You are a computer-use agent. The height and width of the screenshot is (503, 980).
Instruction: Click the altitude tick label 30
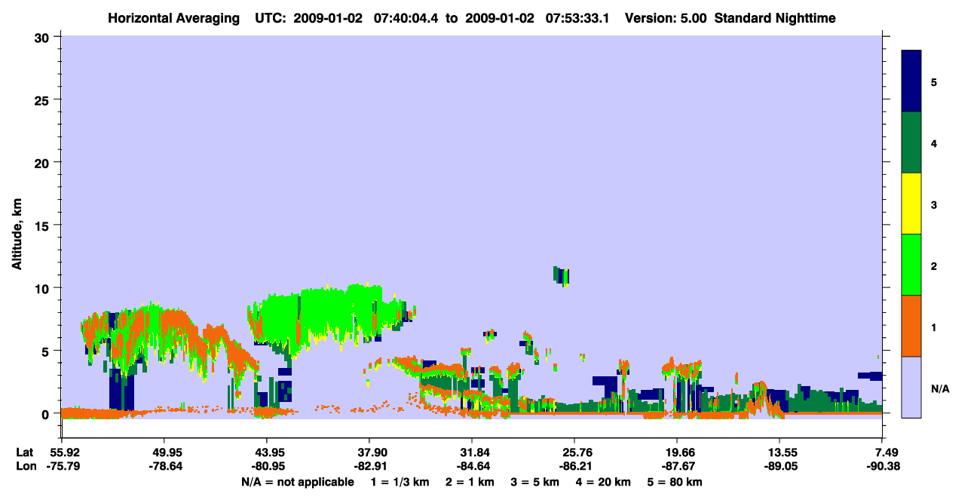(44, 36)
